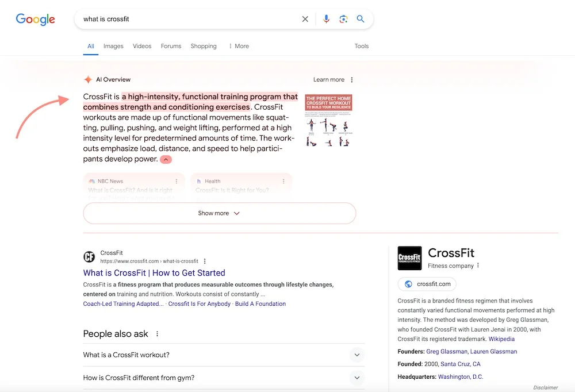Click the AI Overview sparkle icon
575x392 pixels.
pos(89,79)
